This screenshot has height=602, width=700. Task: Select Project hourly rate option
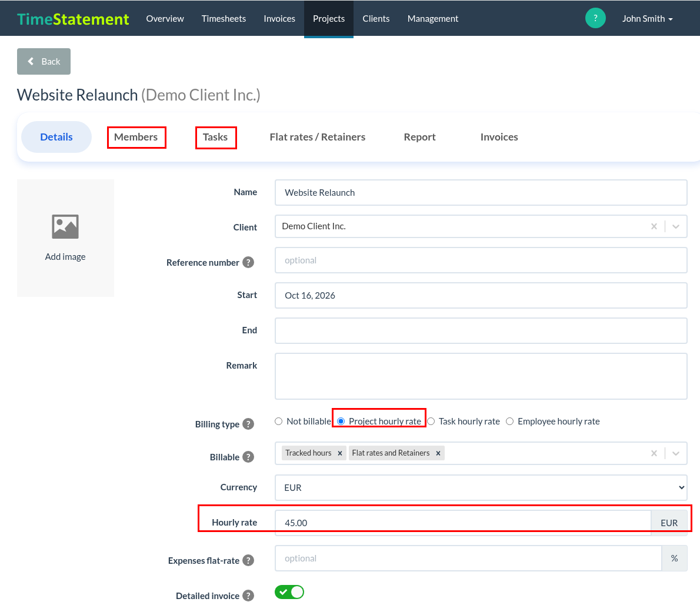coord(341,422)
